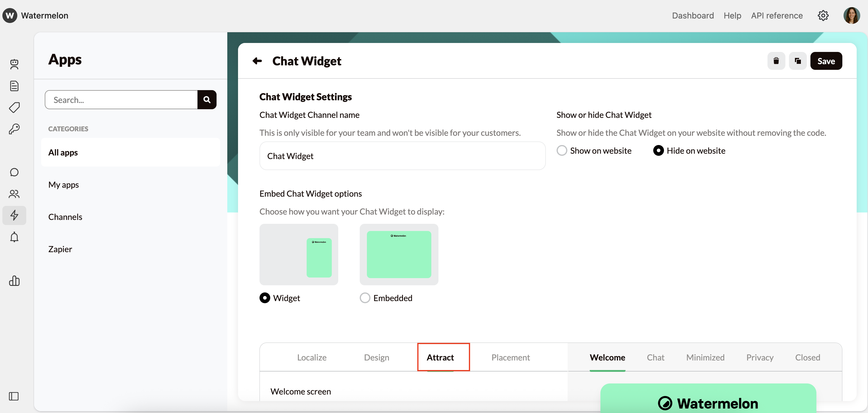The height and width of the screenshot is (413, 868).
Task: Open the API reference link
Action: pyautogui.click(x=776, y=16)
